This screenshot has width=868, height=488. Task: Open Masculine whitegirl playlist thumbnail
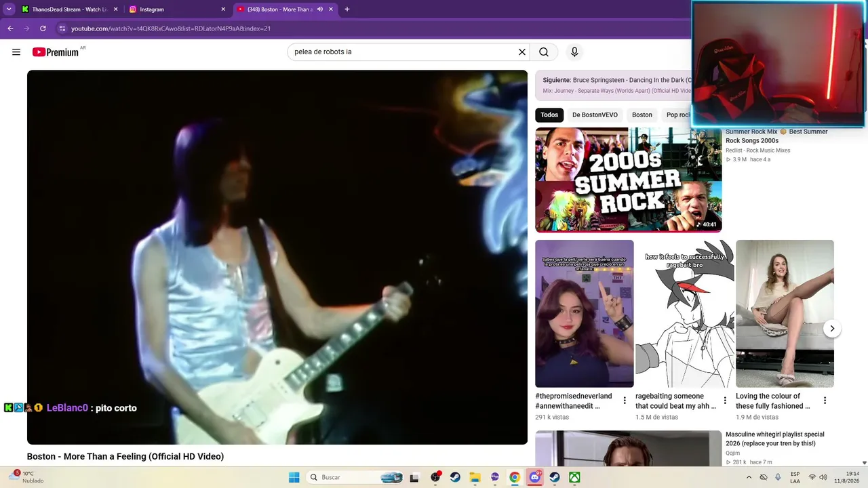(x=629, y=448)
